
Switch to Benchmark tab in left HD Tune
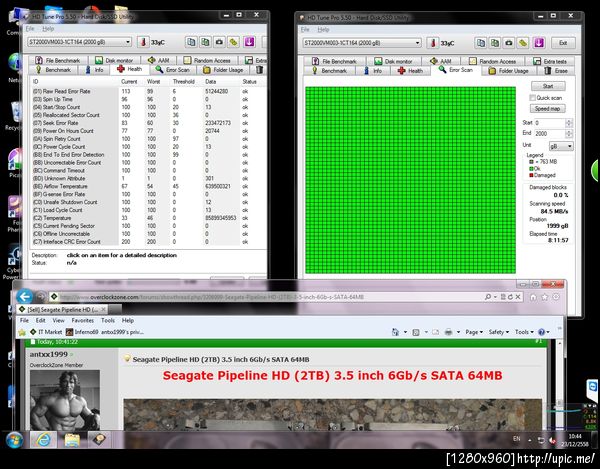pyautogui.click(x=53, y=70)
